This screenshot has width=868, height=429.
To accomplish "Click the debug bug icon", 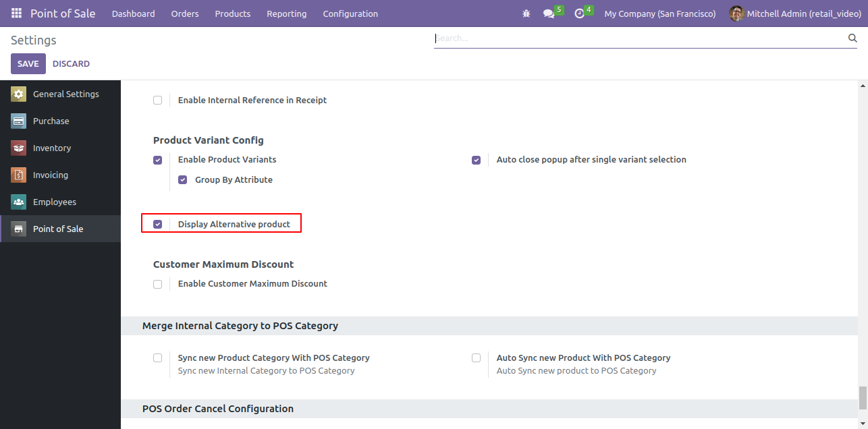I will pos(526,13).
